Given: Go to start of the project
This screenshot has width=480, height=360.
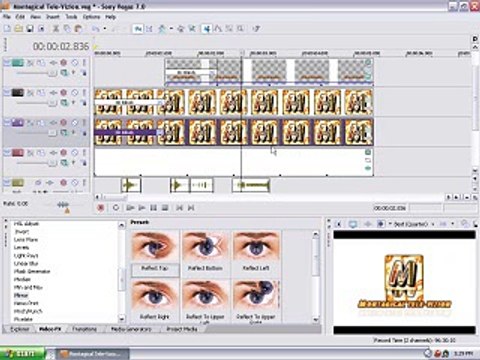Looking at the screenshot, I should pyautogui.click(x=179, y=208).
